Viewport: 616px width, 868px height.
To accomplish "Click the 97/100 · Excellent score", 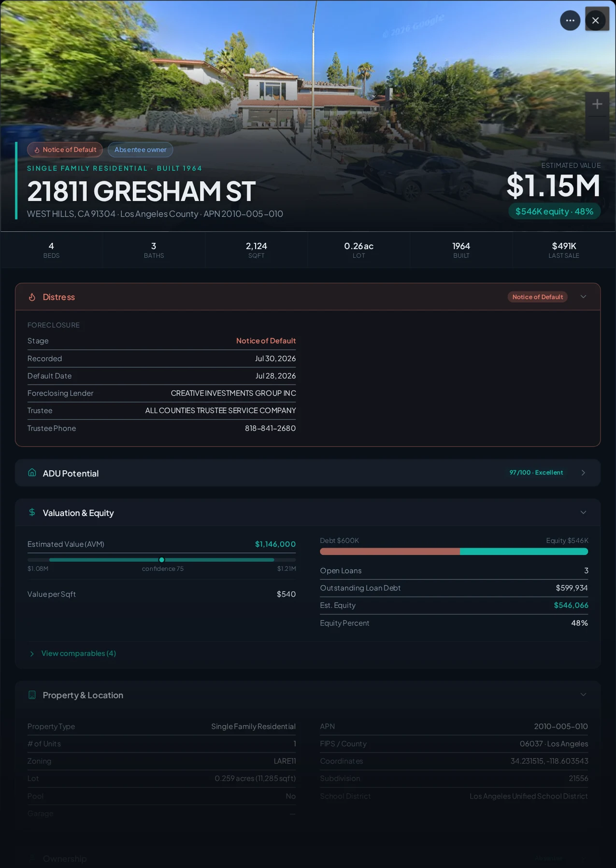I will (536, 473).
